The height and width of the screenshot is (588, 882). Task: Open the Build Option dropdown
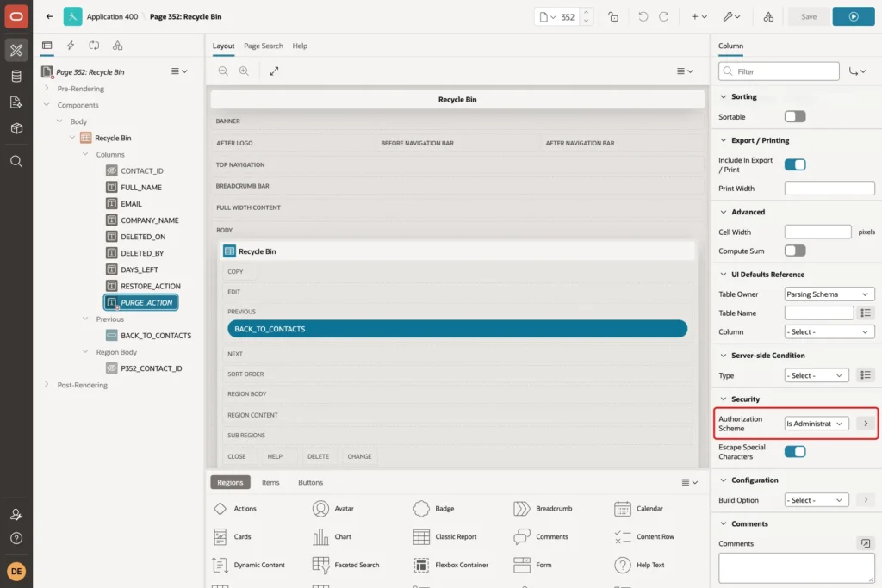(x=817, y=499)
